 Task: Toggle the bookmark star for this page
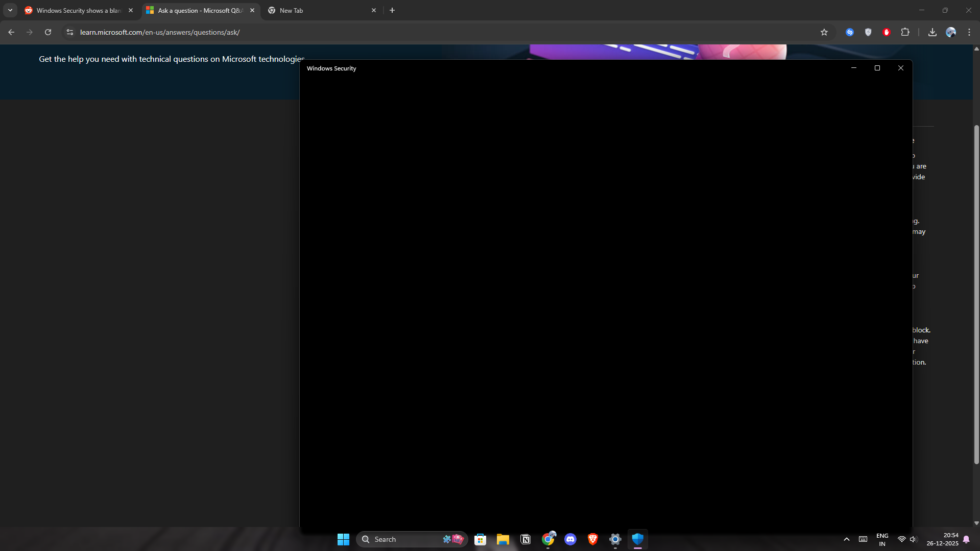(x=825, y=32)
